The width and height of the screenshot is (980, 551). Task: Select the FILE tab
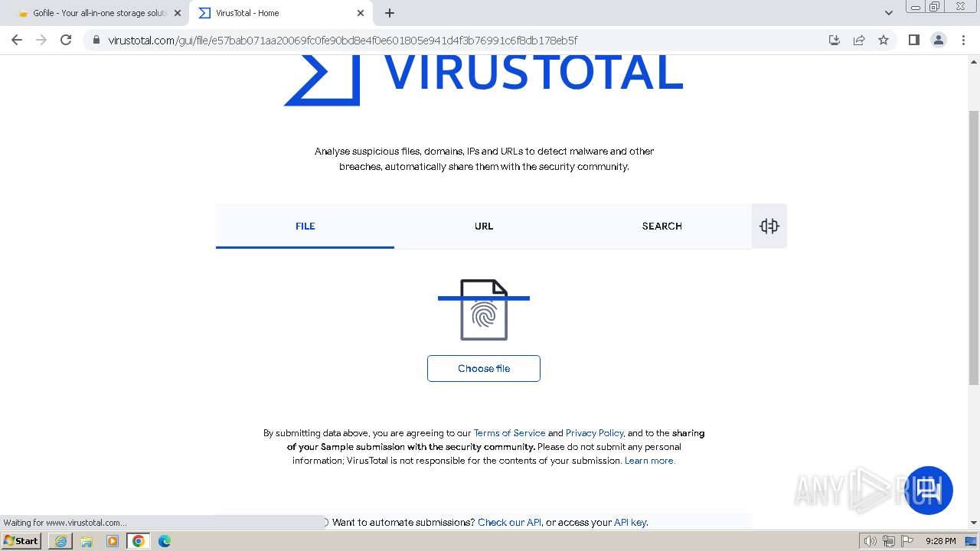tap(305, 227)
